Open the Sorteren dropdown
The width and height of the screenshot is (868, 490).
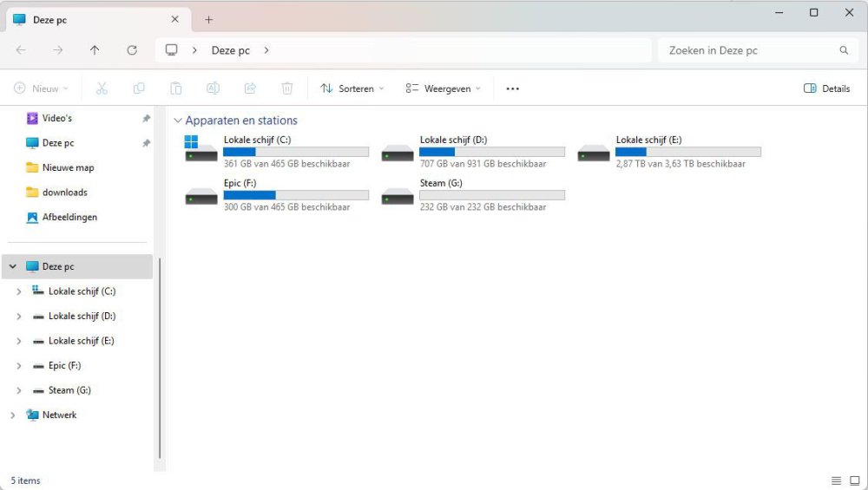tap(352, 88)
